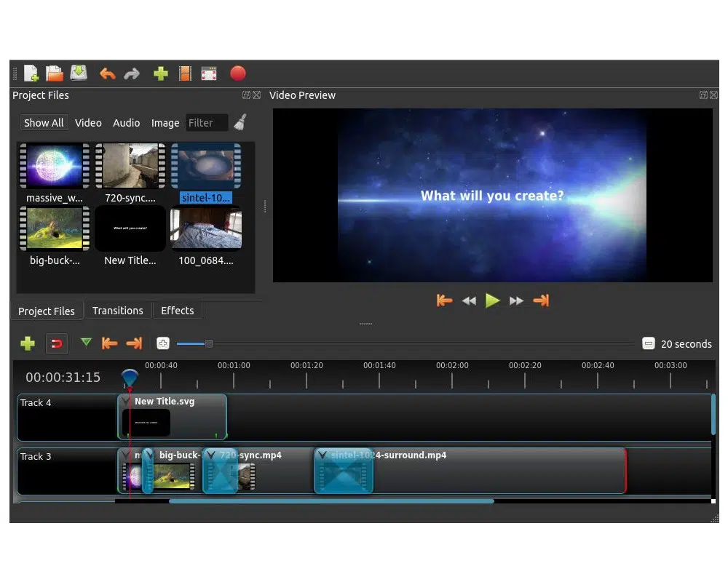Click the red Export Video button

237,73
